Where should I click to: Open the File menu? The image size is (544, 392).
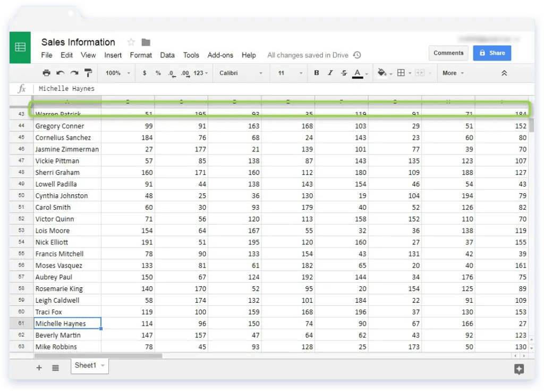point(47,55)
